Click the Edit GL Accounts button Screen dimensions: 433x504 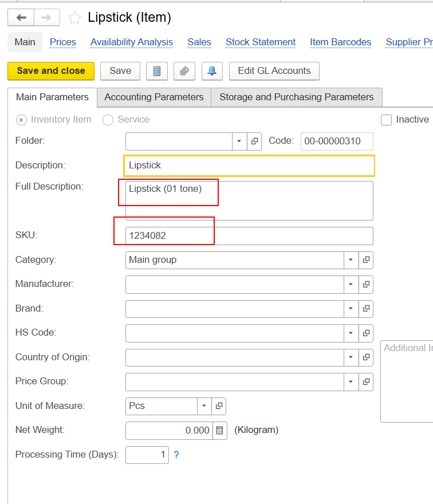tap(274, 70)
